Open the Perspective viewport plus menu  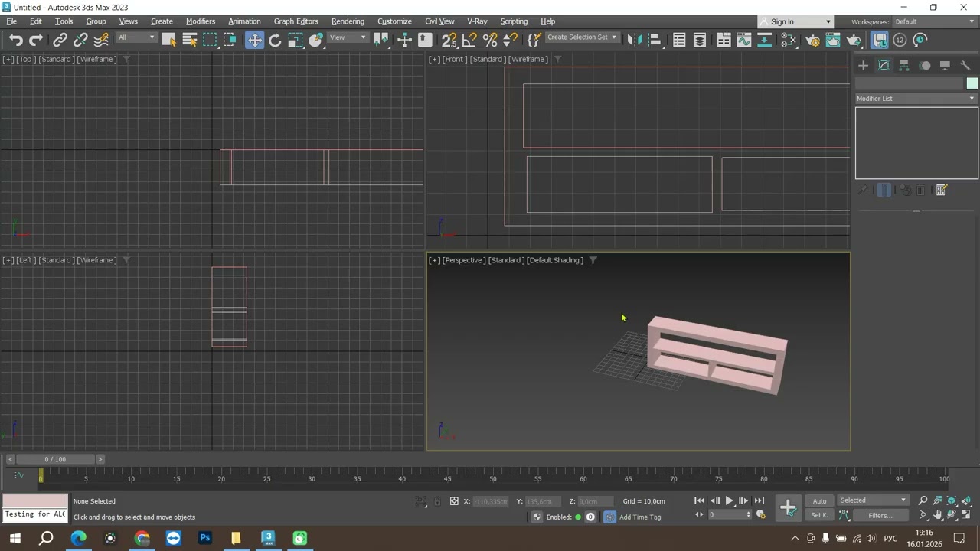point(434,260)
